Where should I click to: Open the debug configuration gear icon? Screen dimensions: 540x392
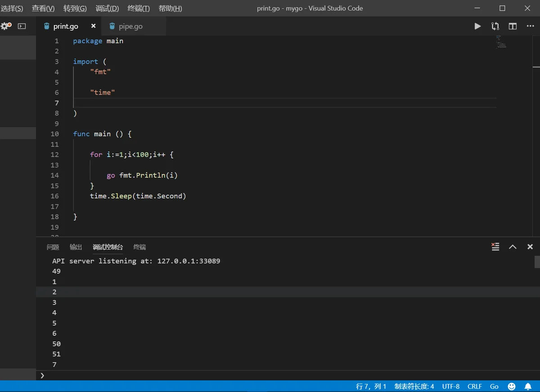pos(6,26)
